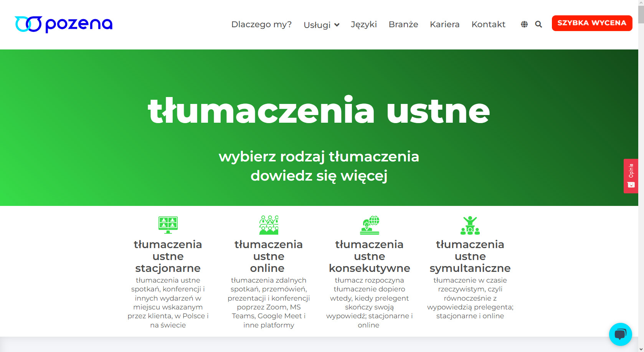This screenshot has width=644, height=352.
Task: Click the Pozena logo
Action: click(x=64, y=24)
